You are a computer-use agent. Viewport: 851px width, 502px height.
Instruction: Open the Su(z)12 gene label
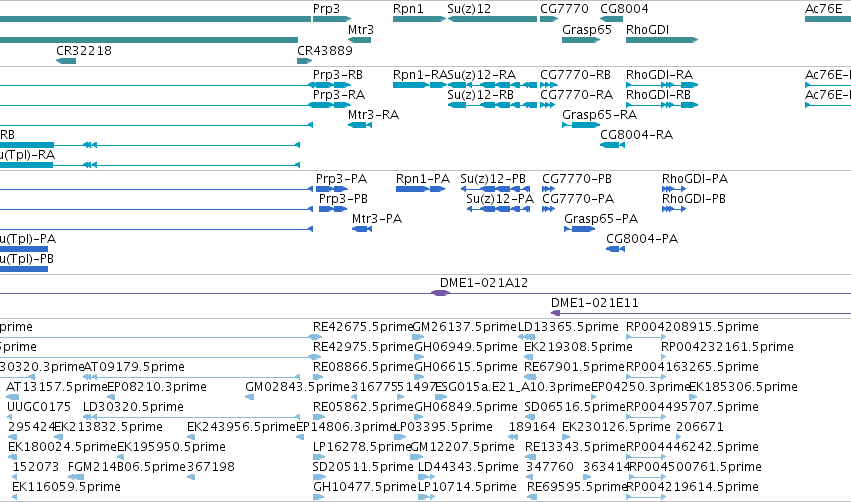[469, 9]
